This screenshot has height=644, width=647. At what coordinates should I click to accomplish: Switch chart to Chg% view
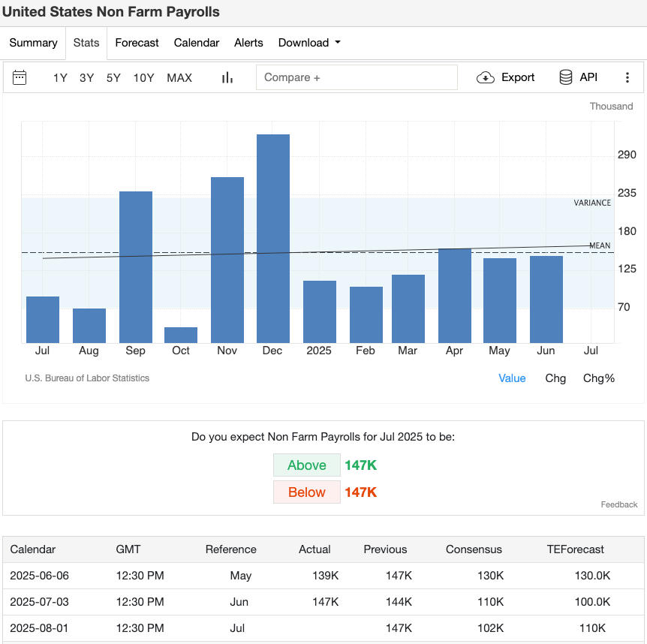coord(598,378)
